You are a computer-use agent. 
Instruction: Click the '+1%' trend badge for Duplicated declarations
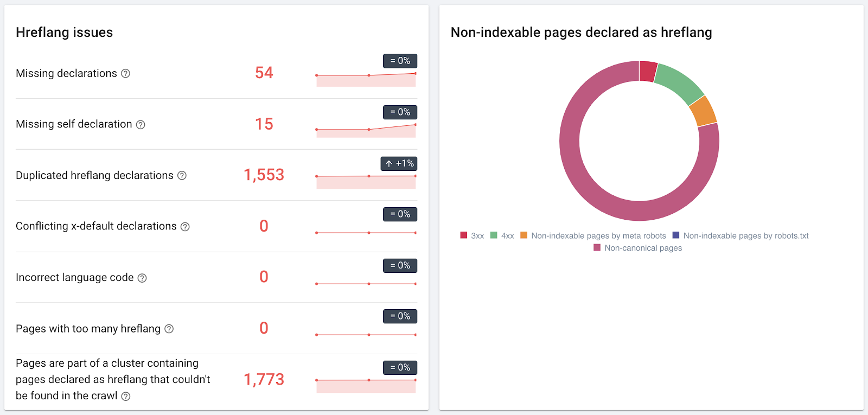point(399,163)
